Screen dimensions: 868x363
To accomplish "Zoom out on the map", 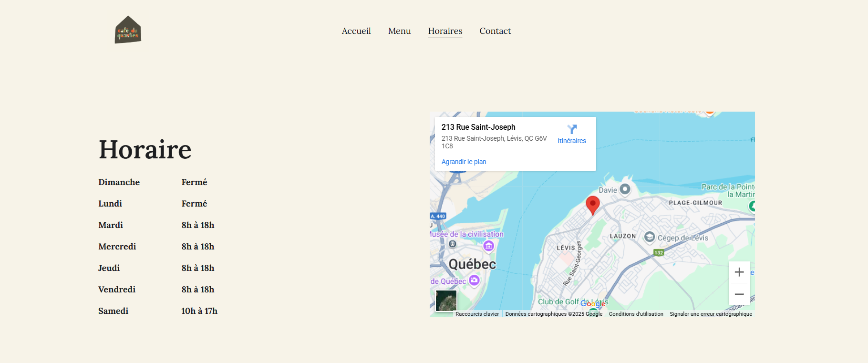I will point(739,294).
